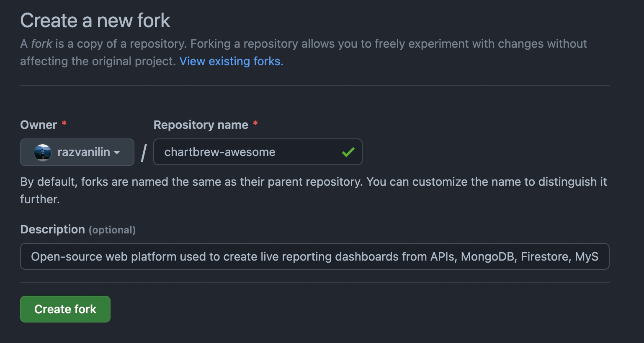
Task: Click inside the Description text field
Action: click(x=314, y=256)
